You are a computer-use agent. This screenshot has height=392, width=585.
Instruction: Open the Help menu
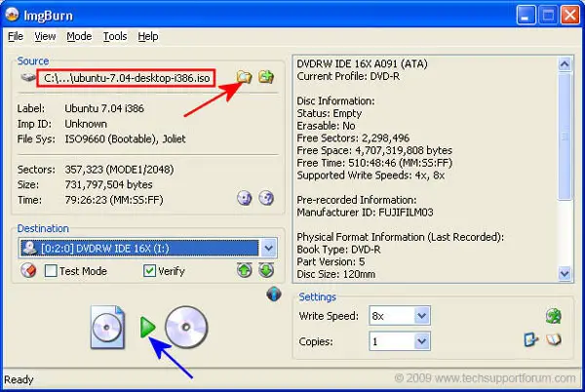[148, 36]
